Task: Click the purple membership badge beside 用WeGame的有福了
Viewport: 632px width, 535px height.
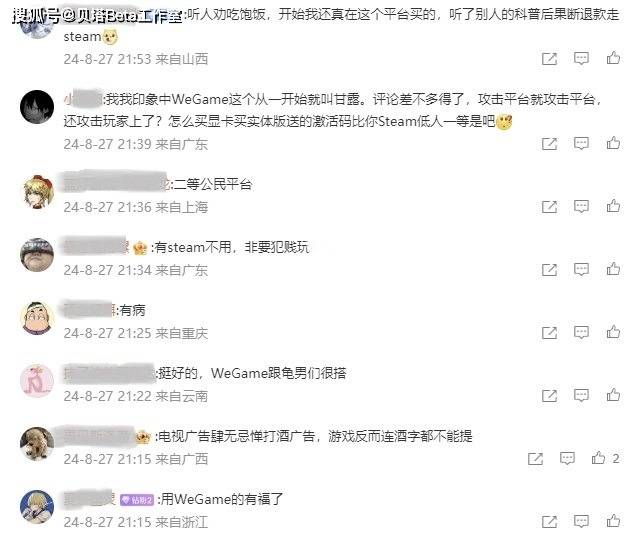Action: tap(137, 500)
